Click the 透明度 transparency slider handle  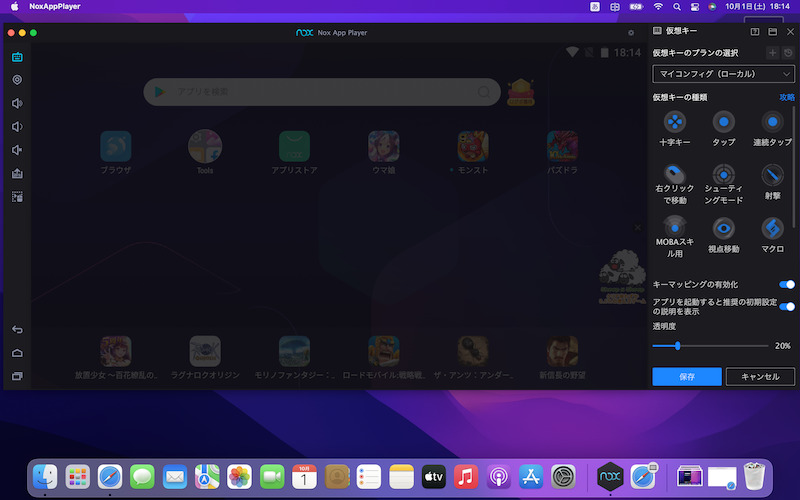point(677,345)
